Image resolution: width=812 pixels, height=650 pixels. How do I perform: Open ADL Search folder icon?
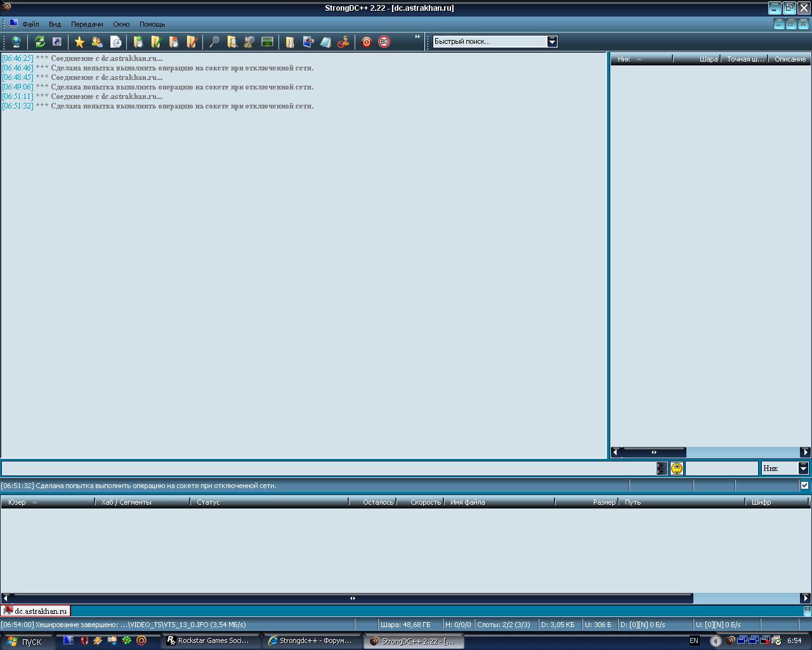(232, 42)
